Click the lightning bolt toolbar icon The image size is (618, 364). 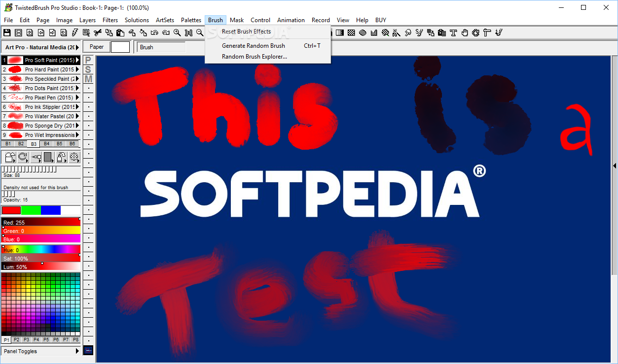[x=74, y=33]
